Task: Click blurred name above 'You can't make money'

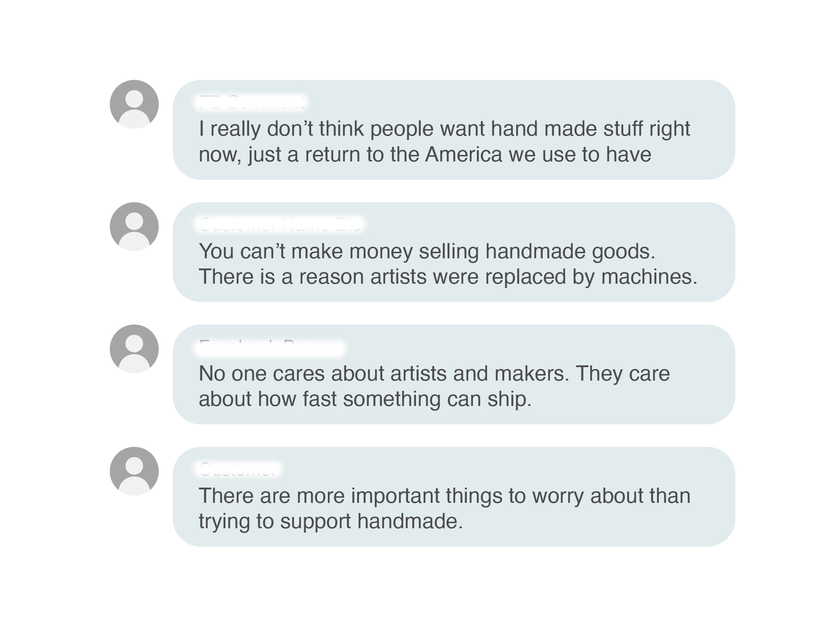Action: [x=280, y=224]
